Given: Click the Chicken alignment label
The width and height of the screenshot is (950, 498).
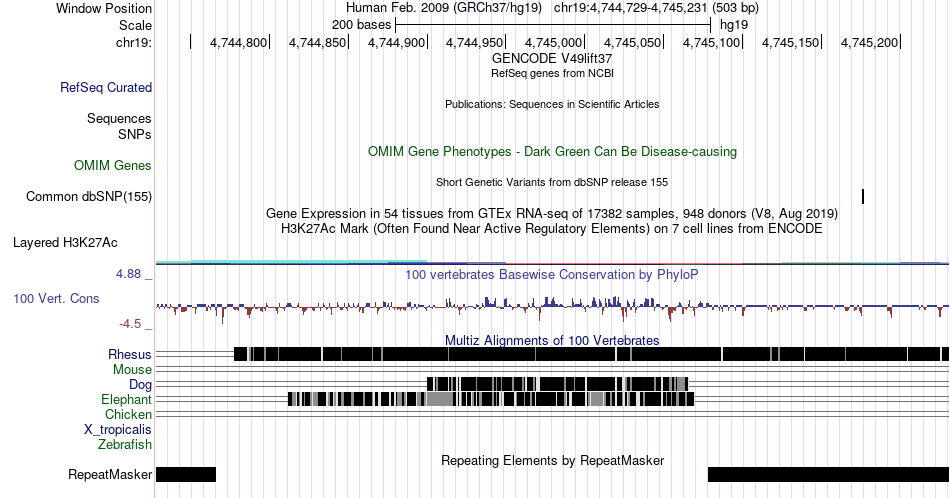Looking at the screenshot, I should click(128, 414).
